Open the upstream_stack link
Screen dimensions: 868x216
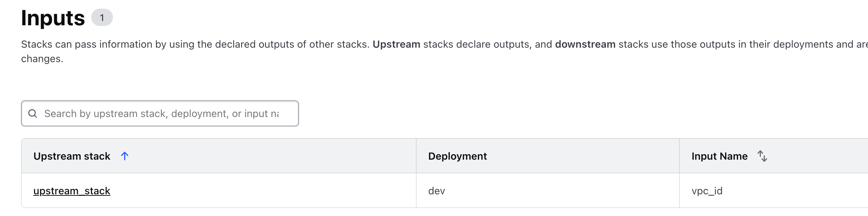[72, 191]
